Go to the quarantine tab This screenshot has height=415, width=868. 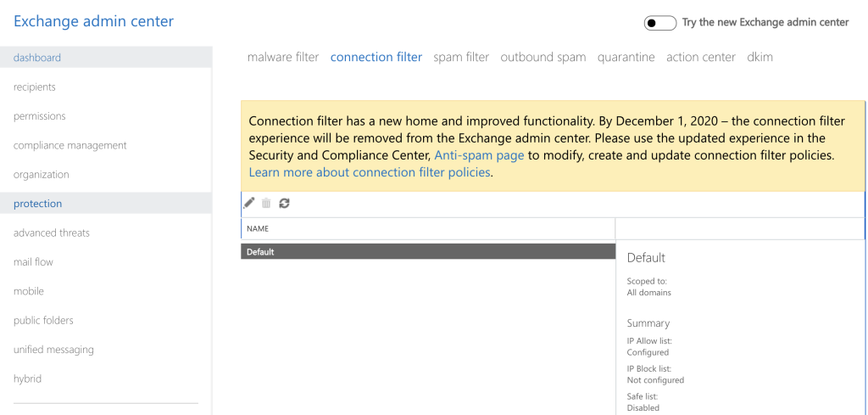(626, 57)
